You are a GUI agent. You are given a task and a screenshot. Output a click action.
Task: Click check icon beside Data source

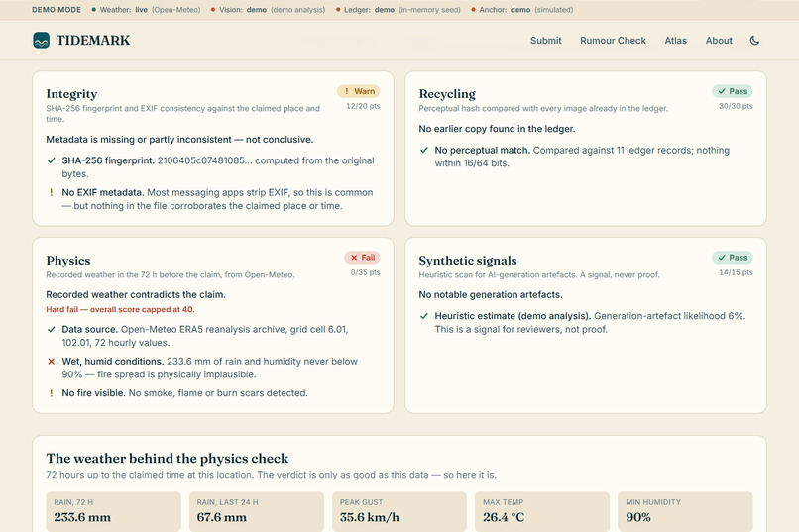51,329
